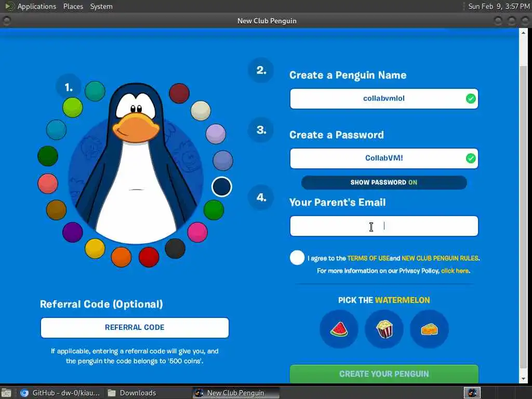Click the penguin tray icon in bottom panel
The image size is (532, 399).
tap(472, 393)
